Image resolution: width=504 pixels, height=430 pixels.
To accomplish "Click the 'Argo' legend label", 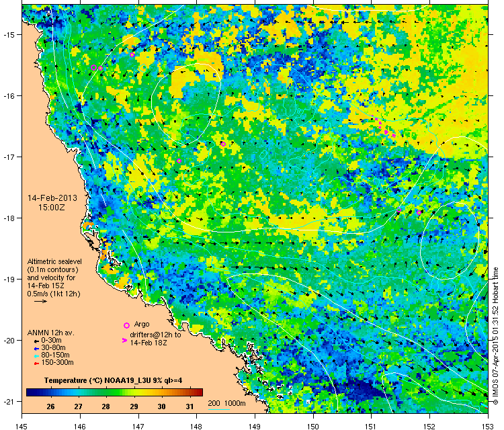I will click(142, 324).
